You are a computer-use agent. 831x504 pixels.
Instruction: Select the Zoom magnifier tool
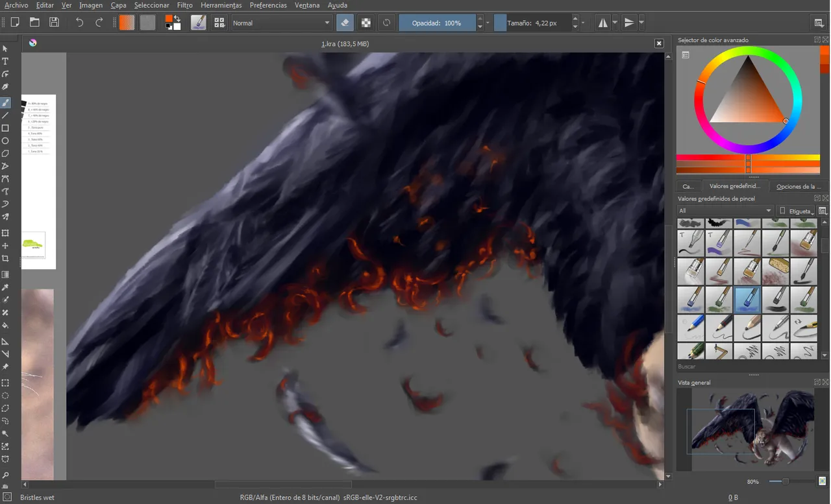(x=5, y=475)
